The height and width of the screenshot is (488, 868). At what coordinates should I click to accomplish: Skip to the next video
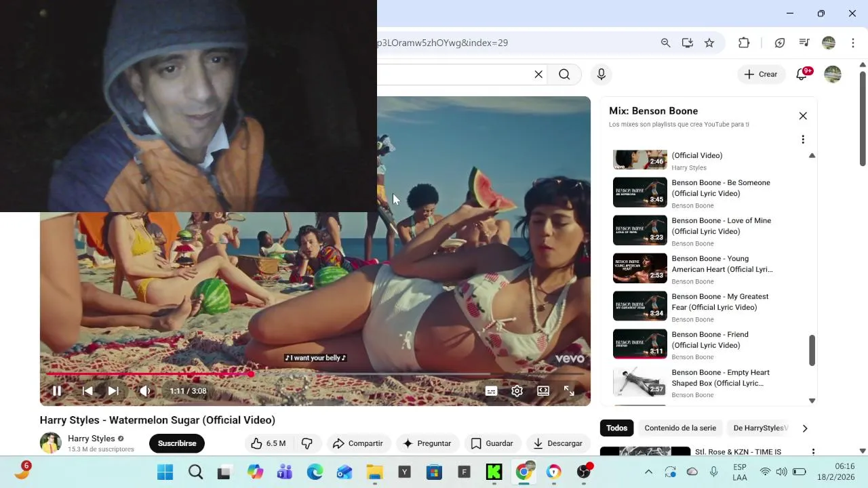click(x=113, y=391)
